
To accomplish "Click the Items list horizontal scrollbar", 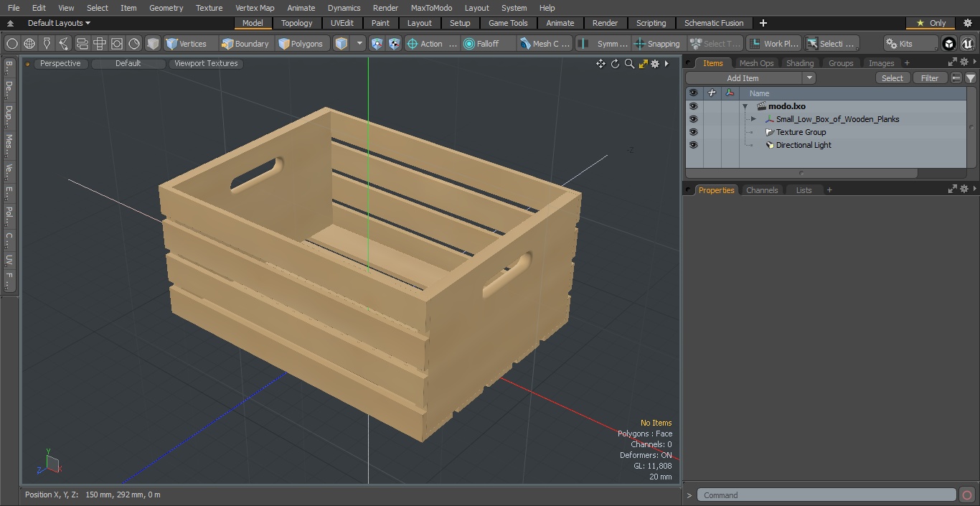I will click(x=801, y=173).
